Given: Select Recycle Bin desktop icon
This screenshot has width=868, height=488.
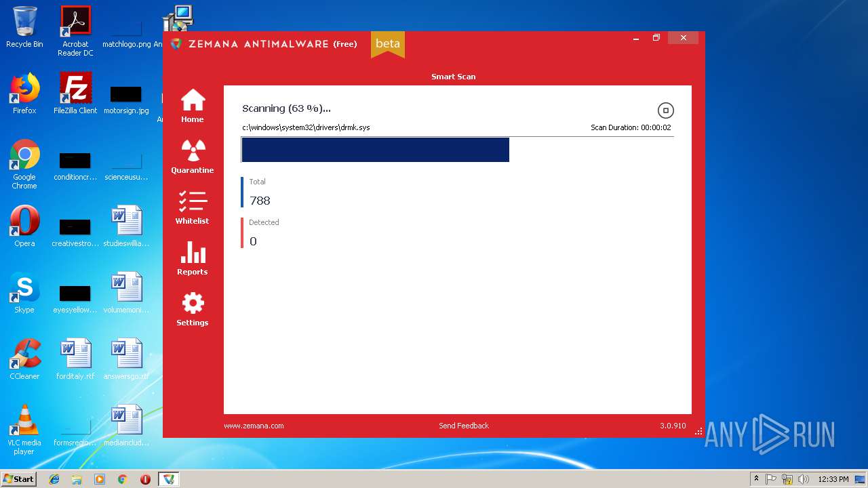Looking at the screenshot, I should [24, 27].
